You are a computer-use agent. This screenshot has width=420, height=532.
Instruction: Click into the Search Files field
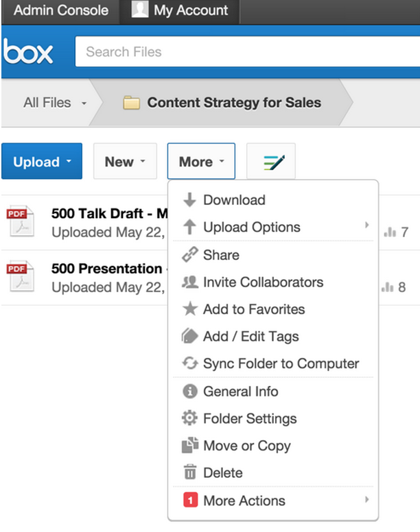(x=248, y=51)
